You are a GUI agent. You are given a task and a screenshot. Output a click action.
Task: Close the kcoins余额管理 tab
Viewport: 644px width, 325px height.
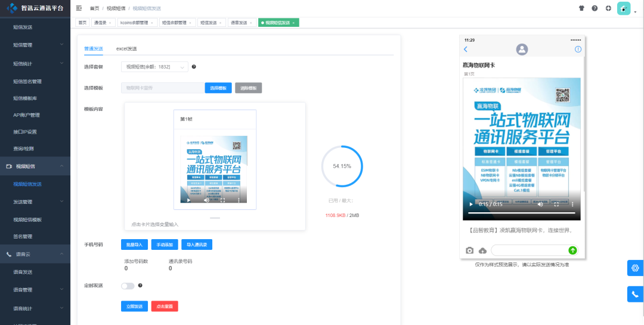coord(151,23)
